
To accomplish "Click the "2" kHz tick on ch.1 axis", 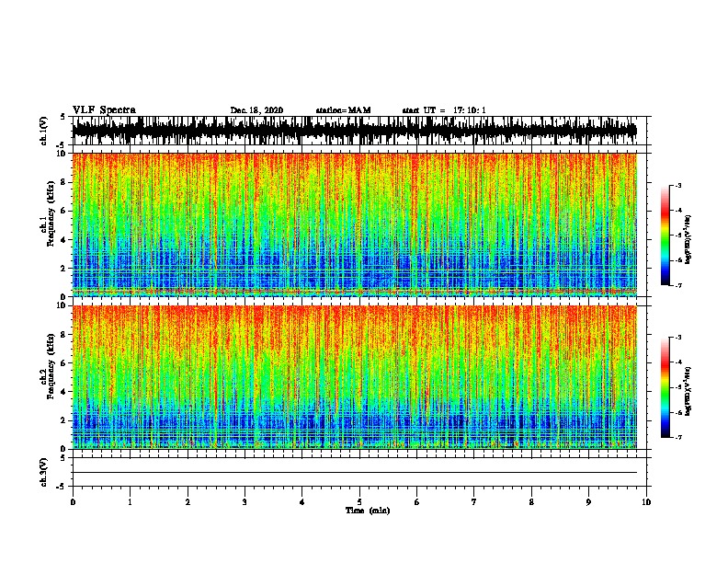I will [x=63, y=269].
